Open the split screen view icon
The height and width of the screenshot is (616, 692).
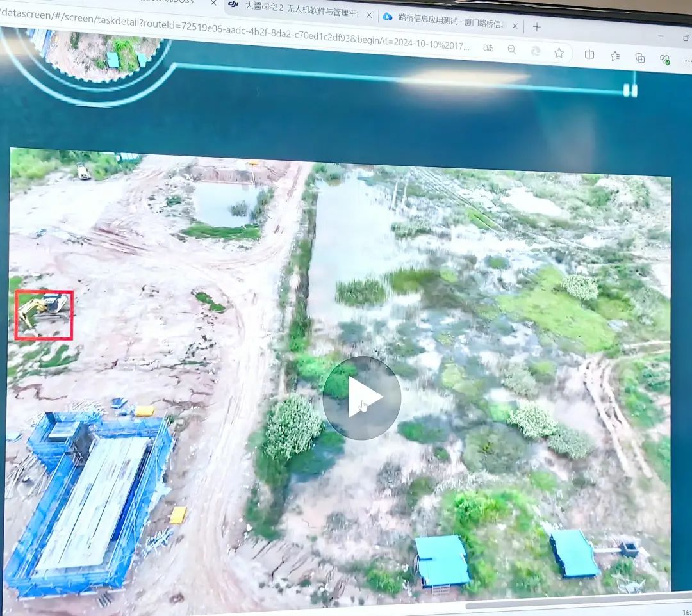[x=589, y=54]
